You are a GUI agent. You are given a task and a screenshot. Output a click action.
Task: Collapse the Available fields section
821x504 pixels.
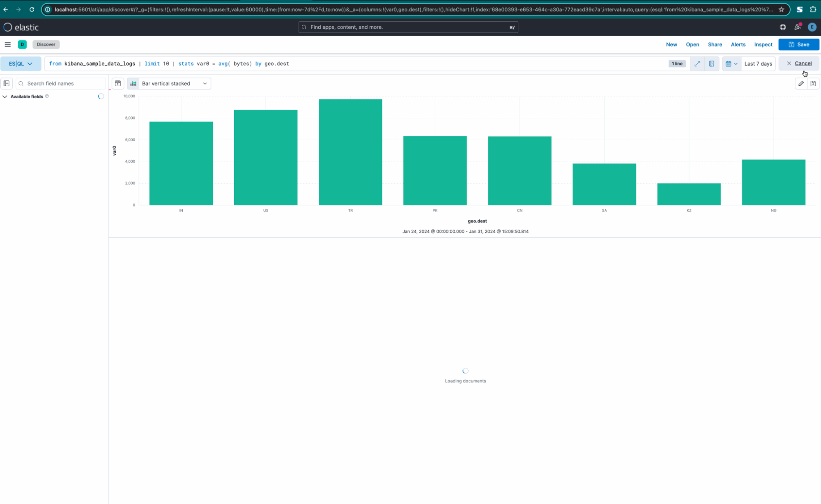coord(5,97)
